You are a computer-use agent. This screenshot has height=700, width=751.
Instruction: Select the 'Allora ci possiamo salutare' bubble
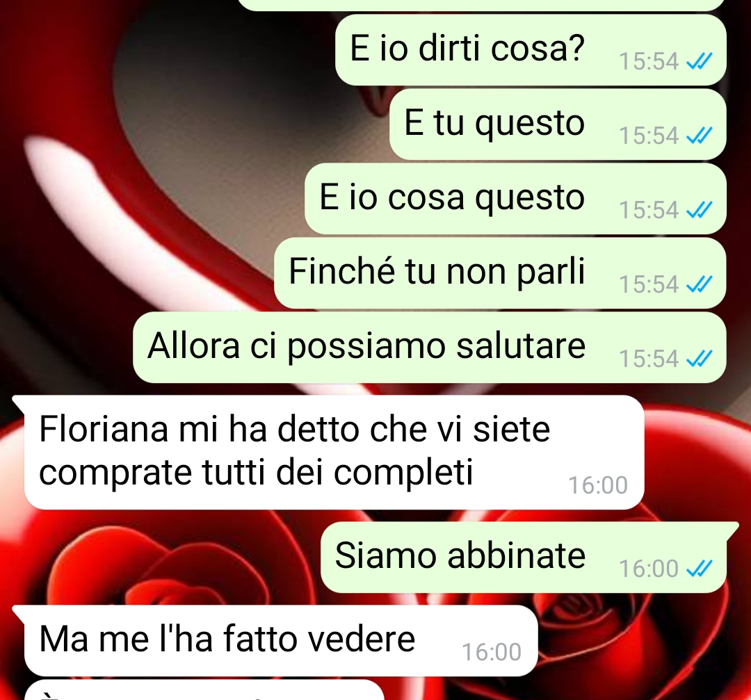pyautogui.click(x=430, y=348)
